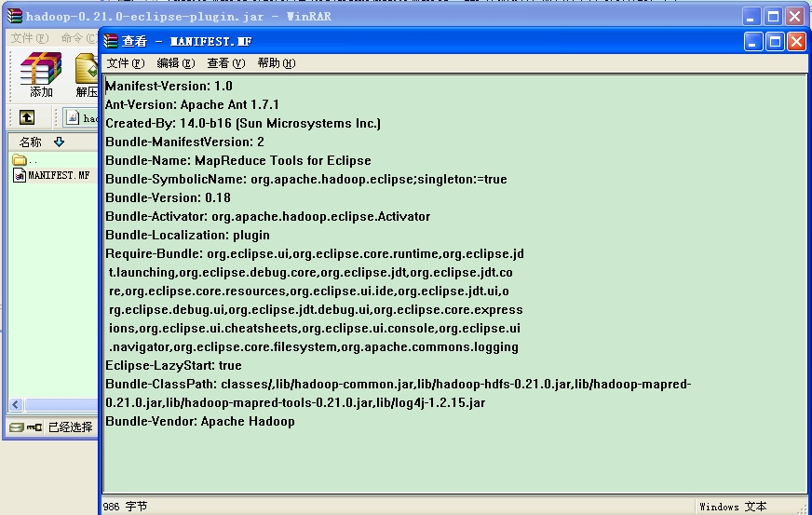Go up one folder level icon

[x=27, y=117]
